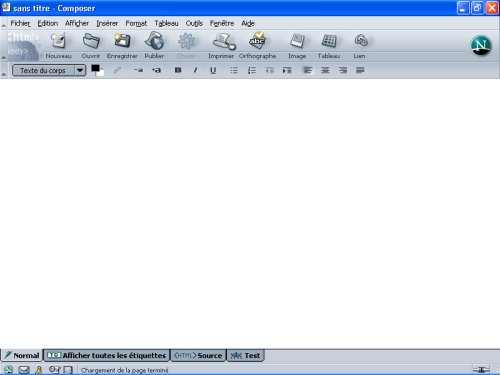Open Mail from the status bar envelope icon

[x=24, y=370]
